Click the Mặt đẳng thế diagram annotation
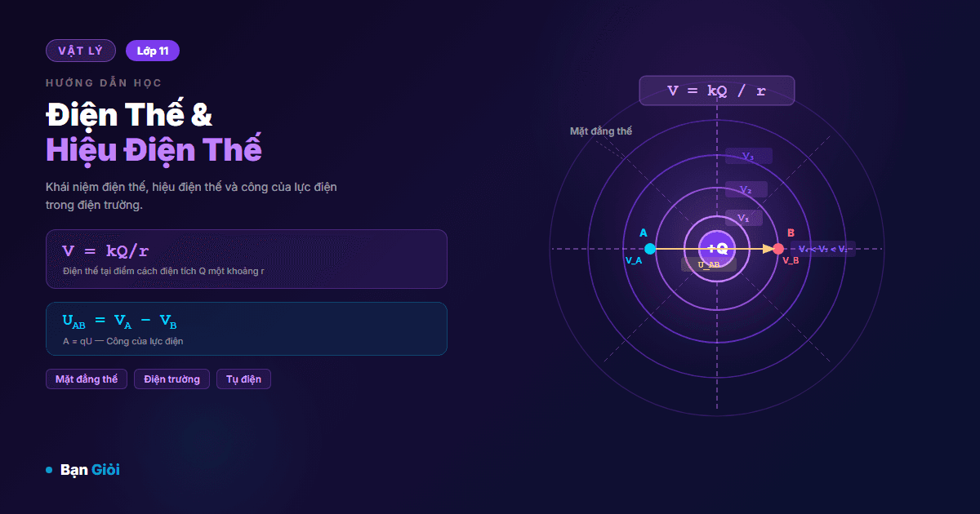980x514 pixels. 601,131
